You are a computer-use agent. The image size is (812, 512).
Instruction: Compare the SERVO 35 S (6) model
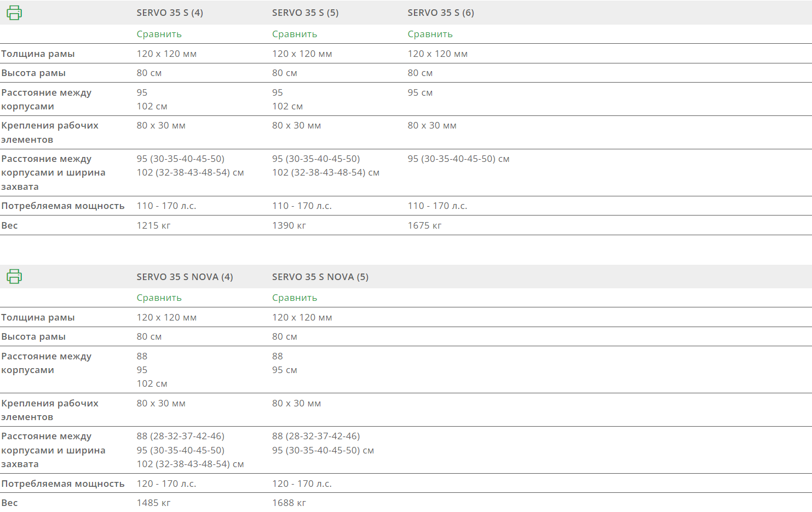[430, 34]
